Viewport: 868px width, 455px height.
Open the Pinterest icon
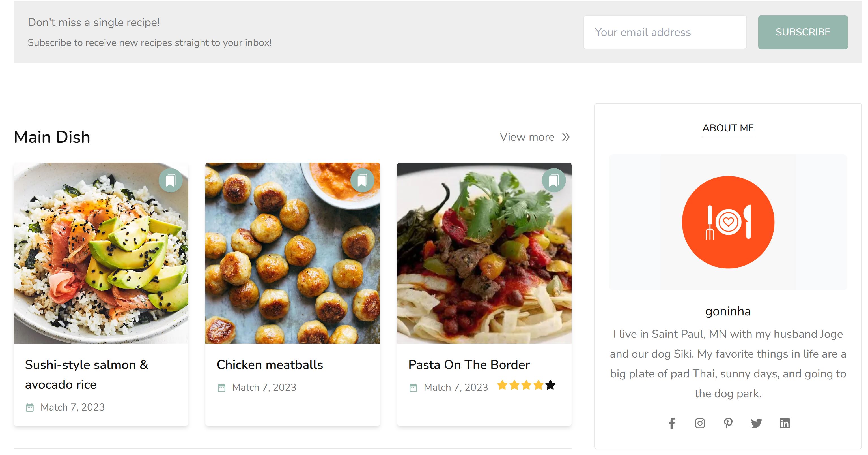point(728,423)
